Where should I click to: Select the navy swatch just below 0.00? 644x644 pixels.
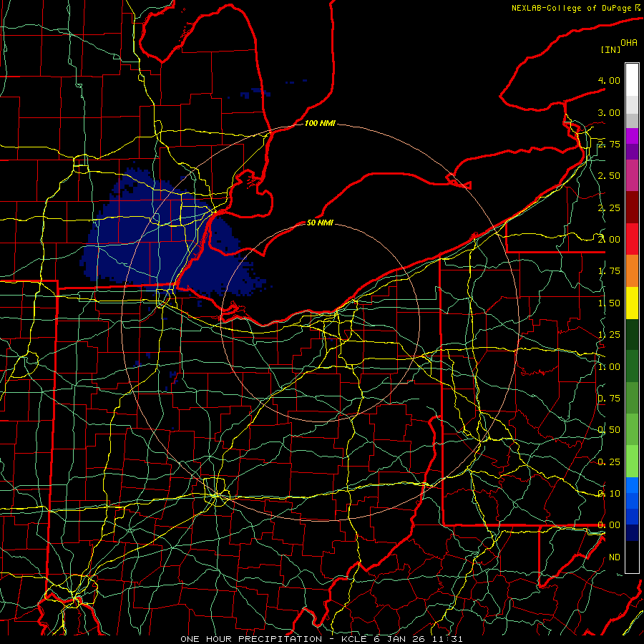632,532
